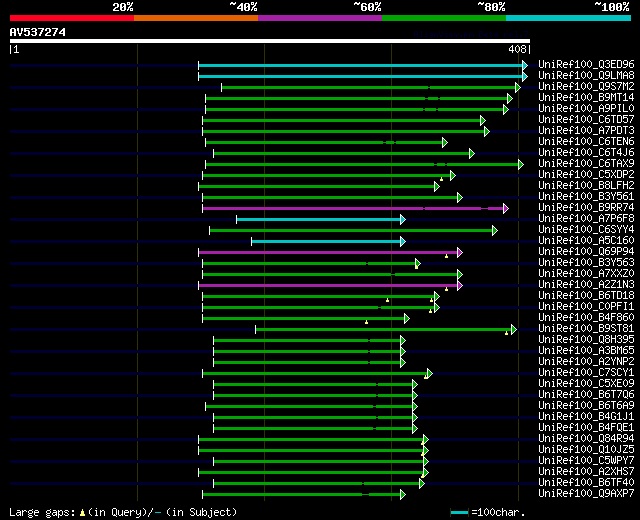Screen dimensions: 640x520
Task: Click the UniRef100_C0PFI1 label
Action: click(586, 307)
